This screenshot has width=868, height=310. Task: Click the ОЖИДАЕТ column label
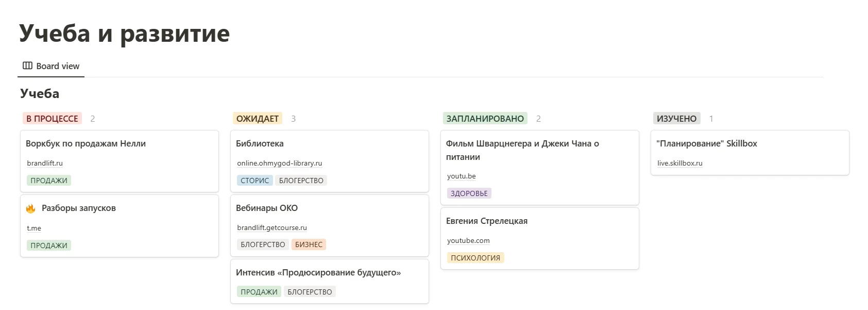point(257,119)
